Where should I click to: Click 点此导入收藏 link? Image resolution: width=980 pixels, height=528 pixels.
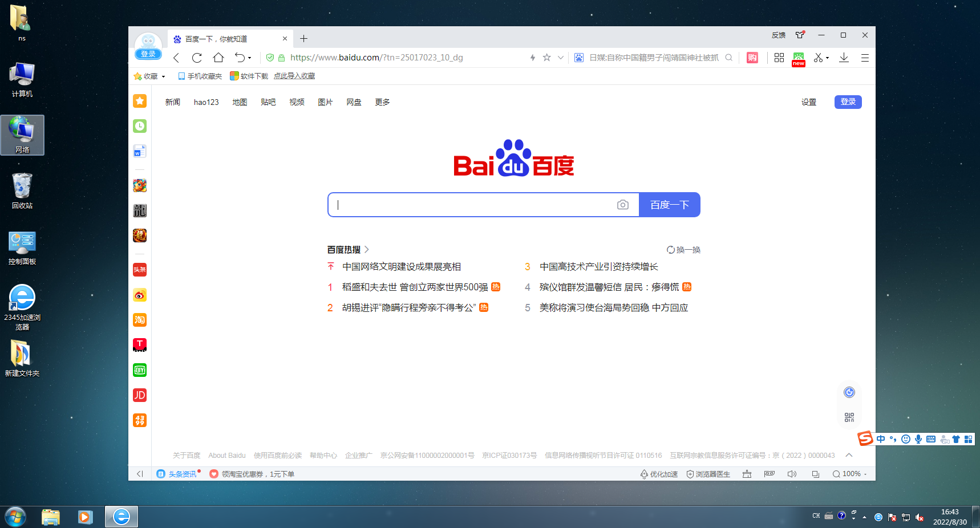[x=294, y=76]
